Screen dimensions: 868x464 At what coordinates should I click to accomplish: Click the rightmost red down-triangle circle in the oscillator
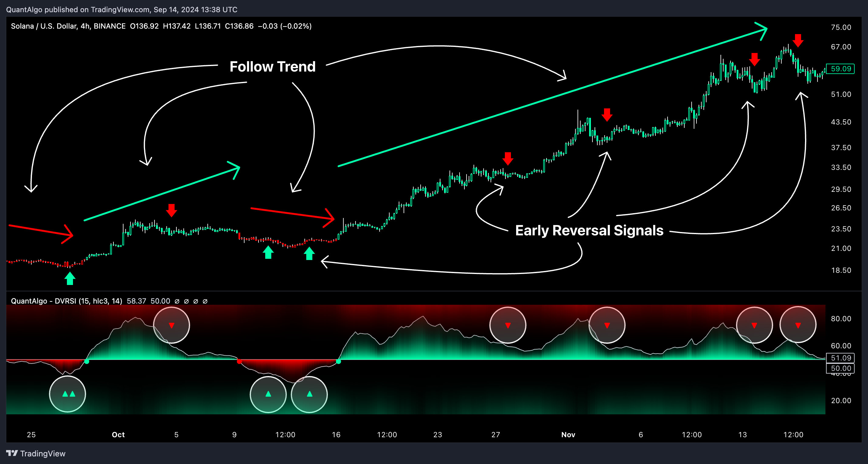point(797,325)
